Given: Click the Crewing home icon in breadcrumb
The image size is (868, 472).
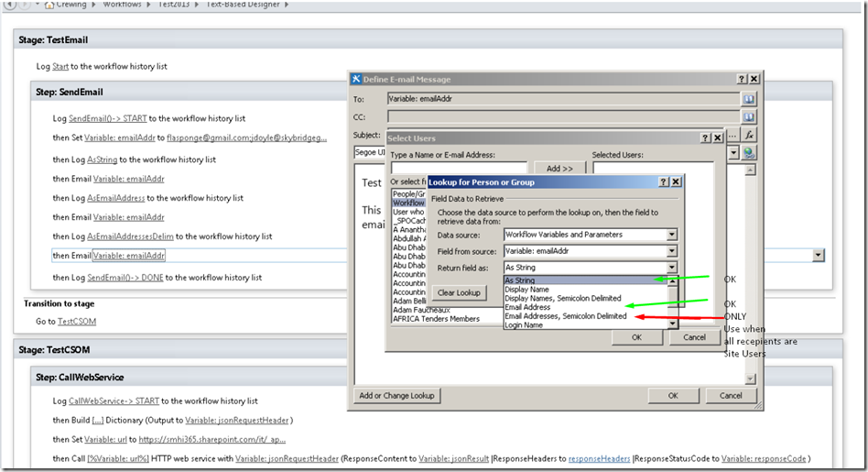Looking at the screenshot, I should pos(49,5).
